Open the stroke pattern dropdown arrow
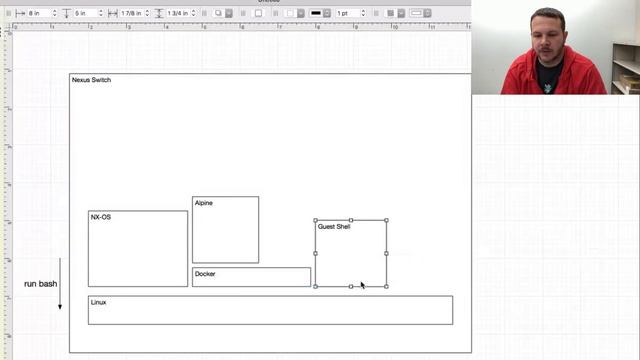The width and height of the screenshot is (640, 360). [401, 13]
